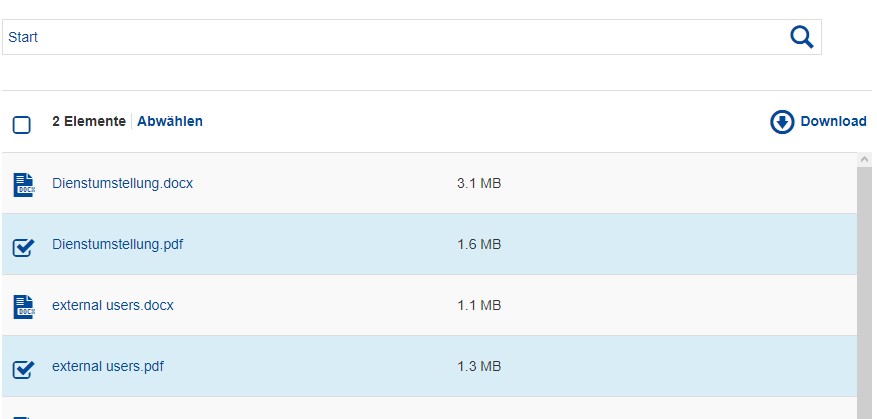Uncheck the external users.pdf checkbox
Viewport: 877px width, 419px height.
23,368
